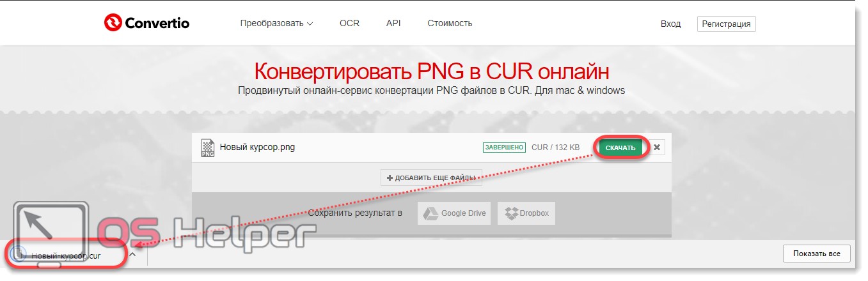Save the result to Google Drive

454,213
